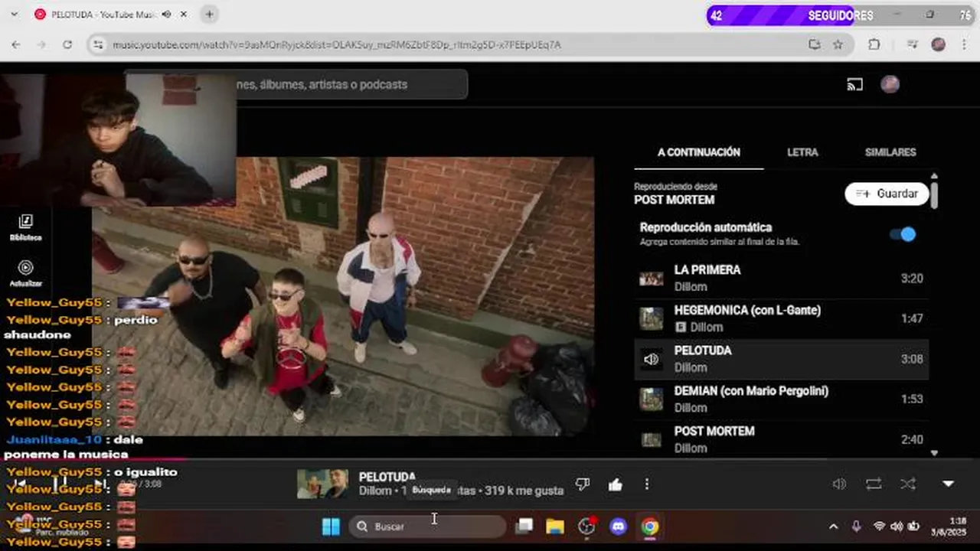The width and height of the screenshot is (980, 551).
Task: Click the Guardar button
Action: click(887, 194)
